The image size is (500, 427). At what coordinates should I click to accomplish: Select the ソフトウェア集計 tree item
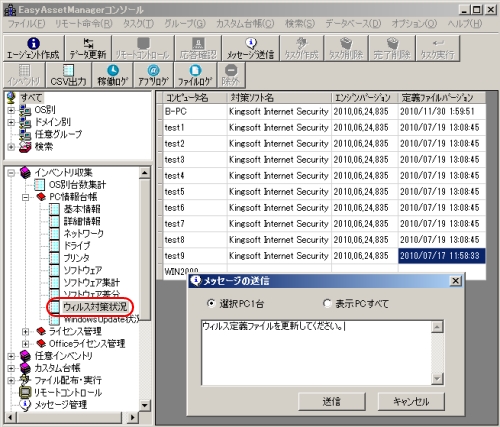(x=92, y=283)
